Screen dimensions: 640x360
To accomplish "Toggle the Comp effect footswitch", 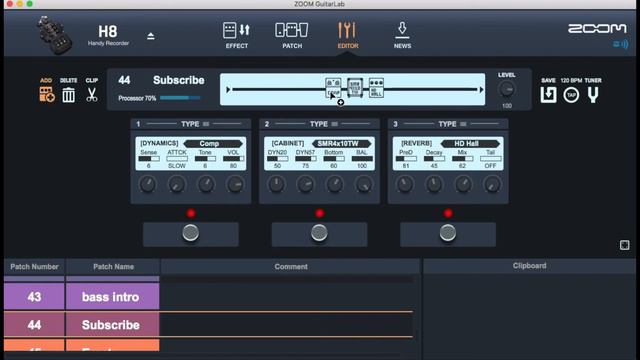I will 191,233.
